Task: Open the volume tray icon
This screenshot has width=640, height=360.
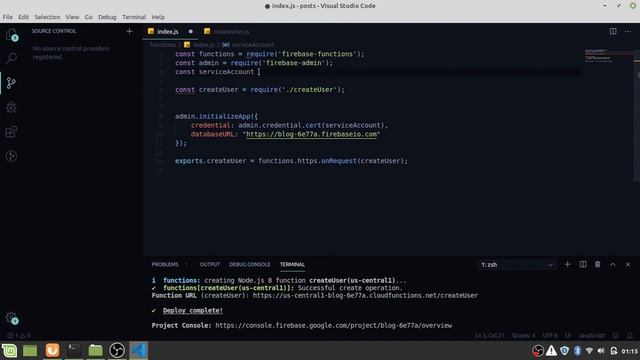Action: (x=601, y=351)
